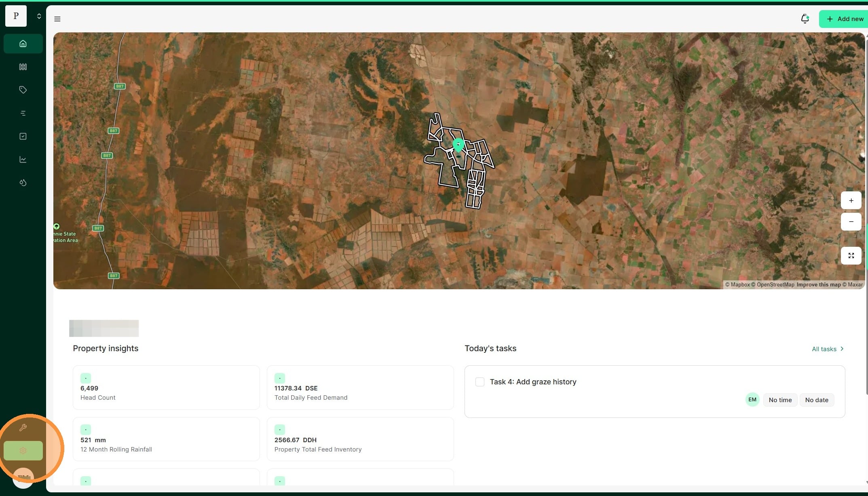This screenshot has width=868, height=496.
Task: Open the Home dashboard in sidebar
Action: pyautogui.click(x=23, y=44)
